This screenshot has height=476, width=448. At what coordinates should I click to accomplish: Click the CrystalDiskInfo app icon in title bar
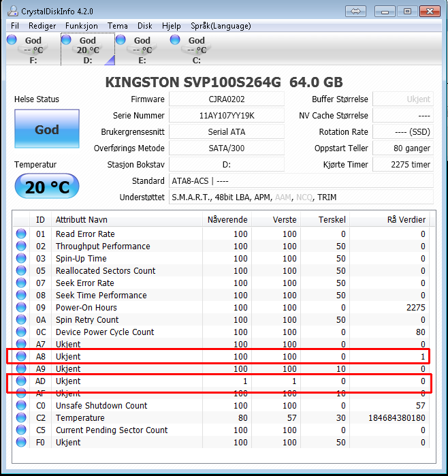13,11
